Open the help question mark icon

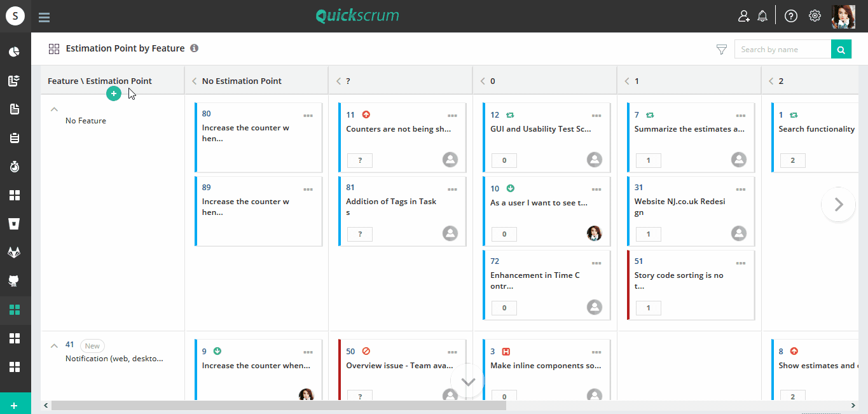pyautogui.click(x=790, y=15)
